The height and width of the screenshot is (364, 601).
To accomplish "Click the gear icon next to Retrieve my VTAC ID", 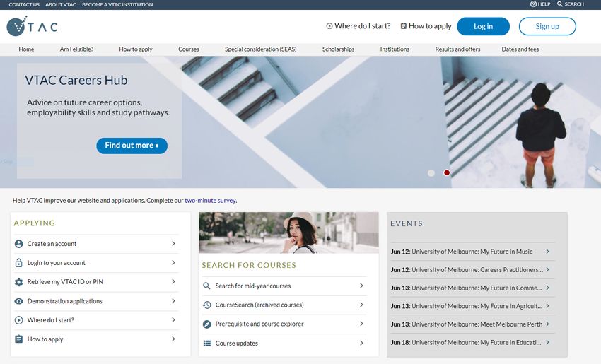I will (18, 282).
